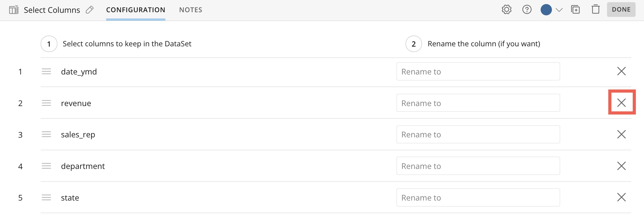Open the help question mark icon
The width and height of the screenshot is (644, 224).
coord(527,10)
